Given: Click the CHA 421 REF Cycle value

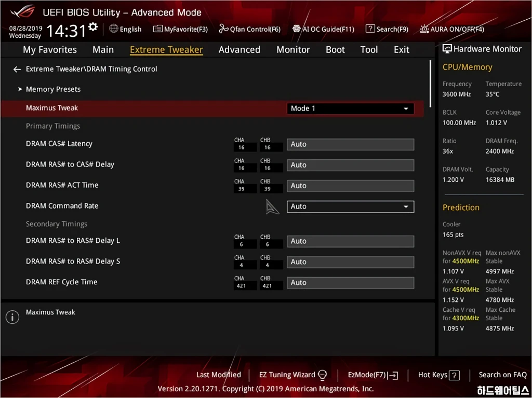Looking at the screenshot, I should [x=241, y=286].
